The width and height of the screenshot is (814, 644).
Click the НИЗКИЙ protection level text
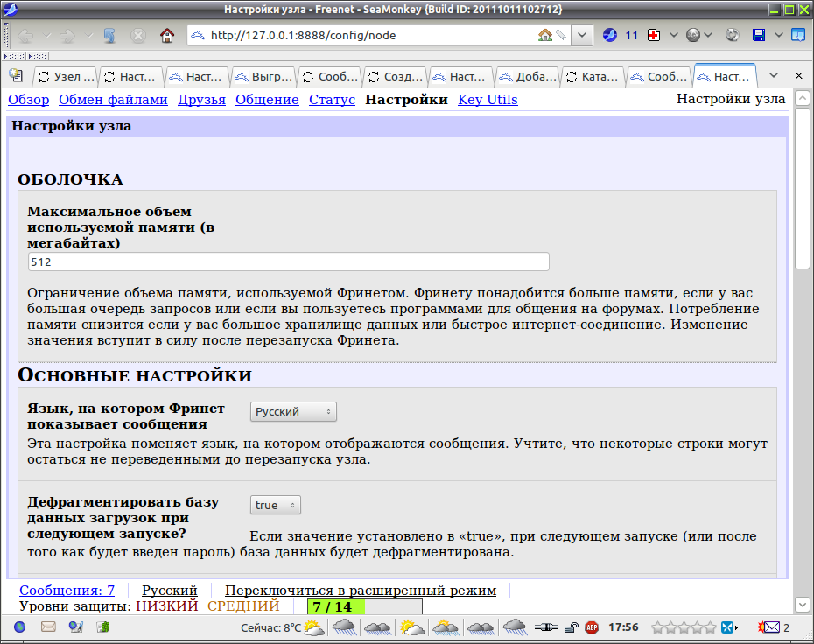[x=167, y=606]
